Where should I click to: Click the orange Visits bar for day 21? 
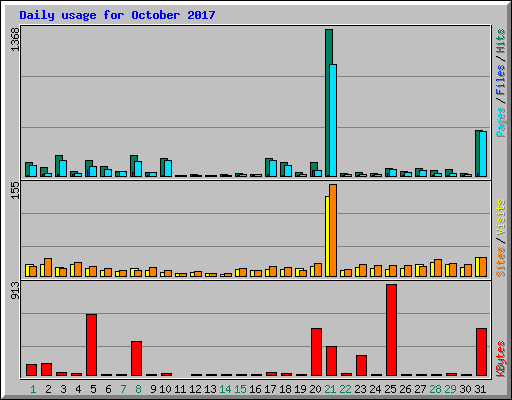333,230
